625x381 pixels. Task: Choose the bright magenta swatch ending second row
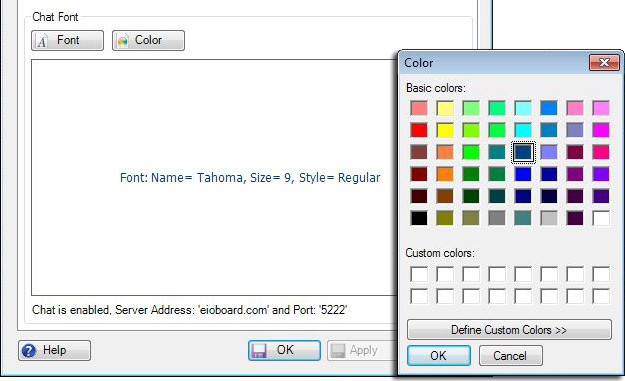[x=601, y=130]
